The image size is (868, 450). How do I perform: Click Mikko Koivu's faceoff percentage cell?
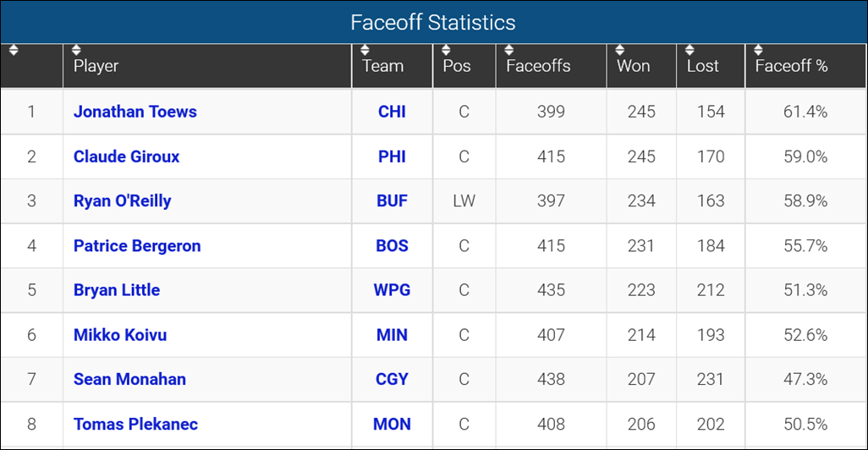coord(805,335)
